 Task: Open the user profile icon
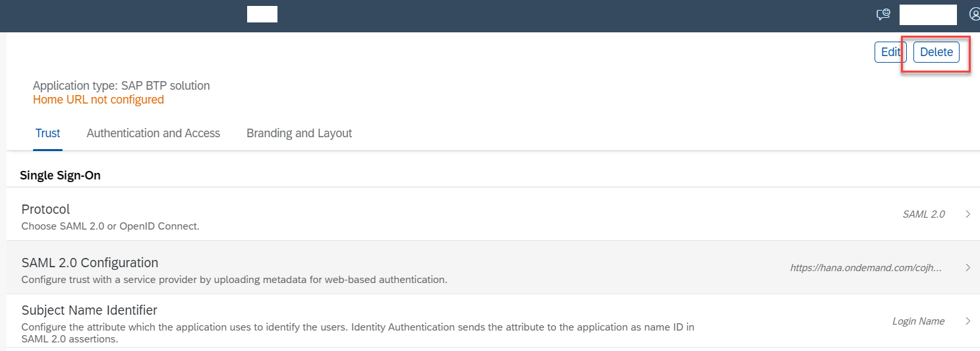tap(975, 14)
